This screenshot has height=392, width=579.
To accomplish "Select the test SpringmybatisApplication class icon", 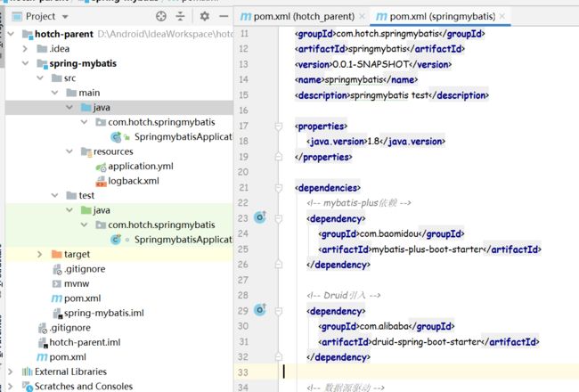I will click(116, 240).
